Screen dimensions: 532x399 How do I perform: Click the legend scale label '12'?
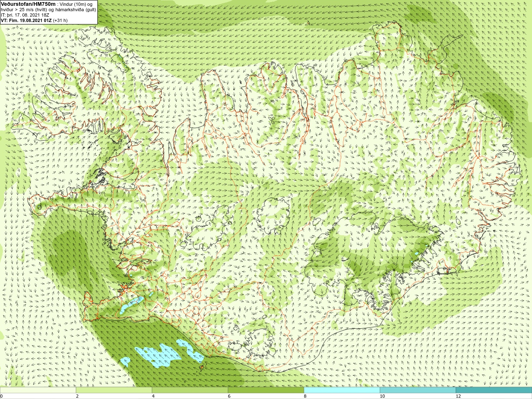point(458,396)
